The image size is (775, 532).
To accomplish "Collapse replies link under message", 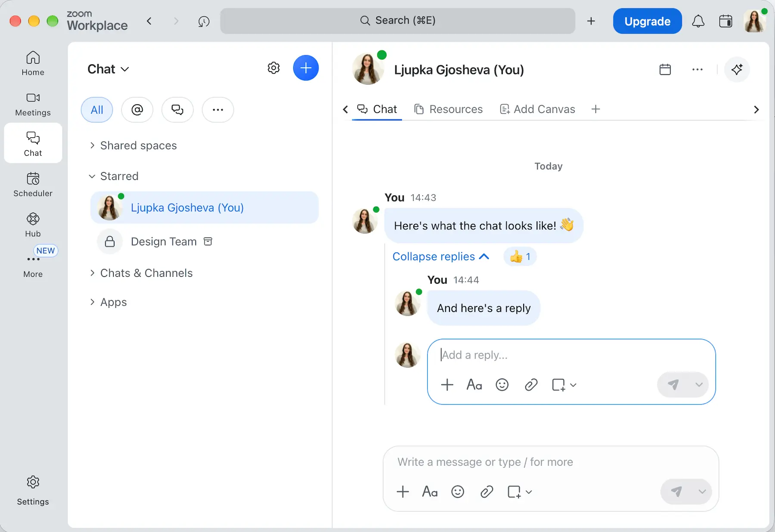I will (x=441, y=257).
